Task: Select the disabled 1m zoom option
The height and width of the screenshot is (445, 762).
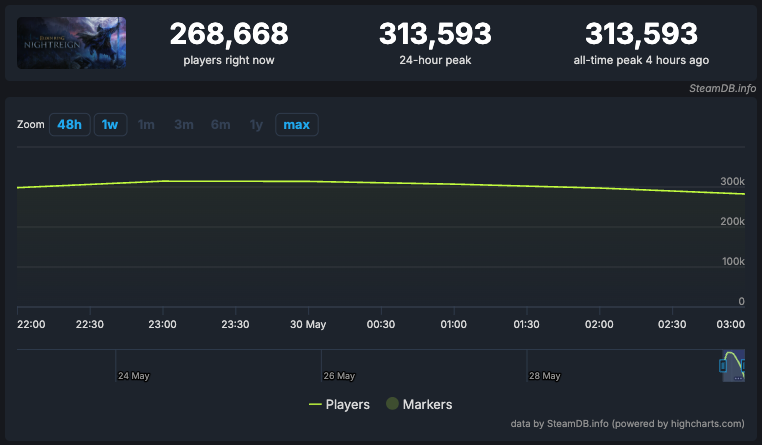Action: [x=146, y=125]
